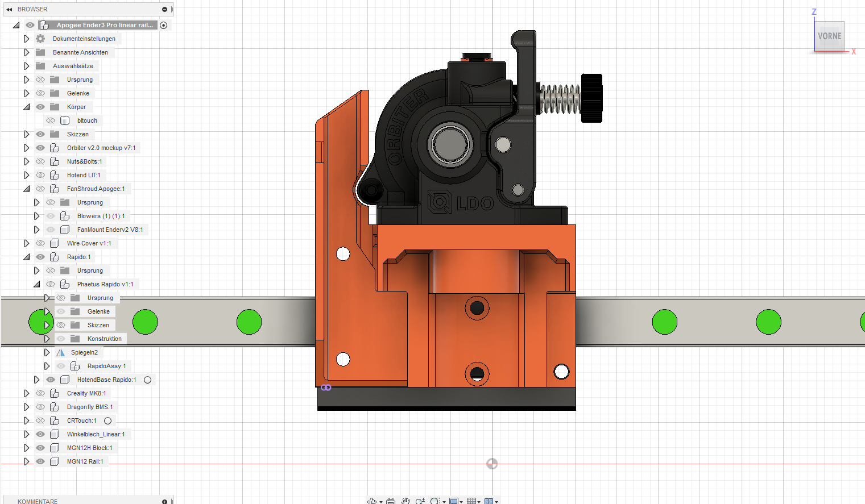Click HotendBase Rapido:1 body component icon
This screenshot has height=504, width=865.
click(x=65, y=380)
